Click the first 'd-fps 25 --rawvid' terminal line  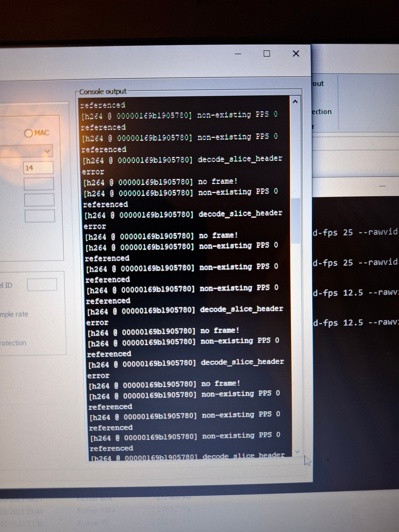[355, 232]
